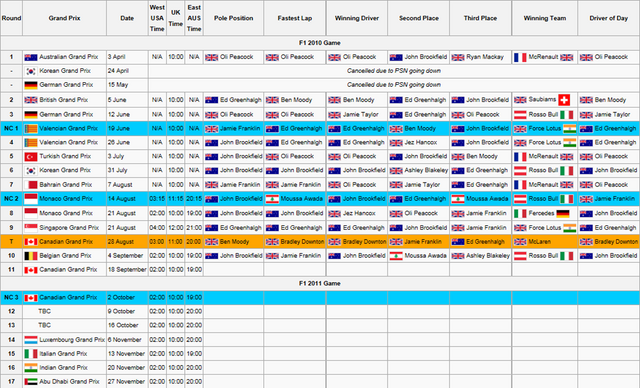Click the French flag before McRenault in round 1

click(520, 58)
